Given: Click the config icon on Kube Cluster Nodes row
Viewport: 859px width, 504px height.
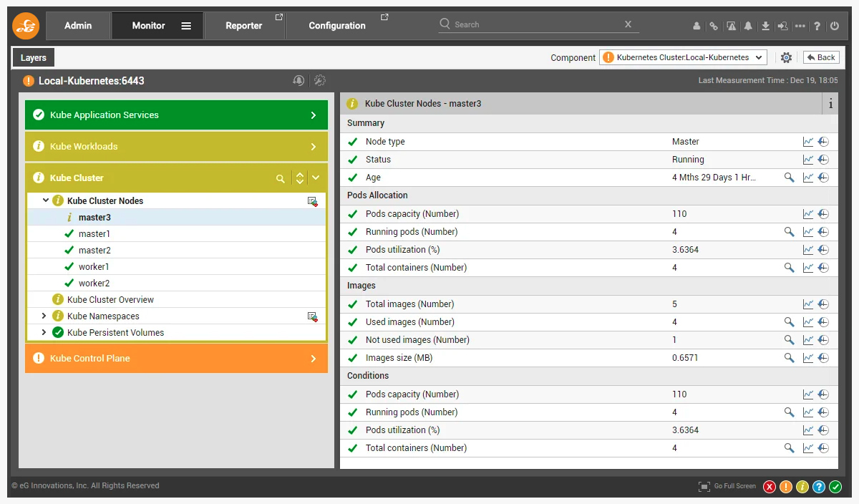Looking at the screenshot, I should (x=312, y=201).
